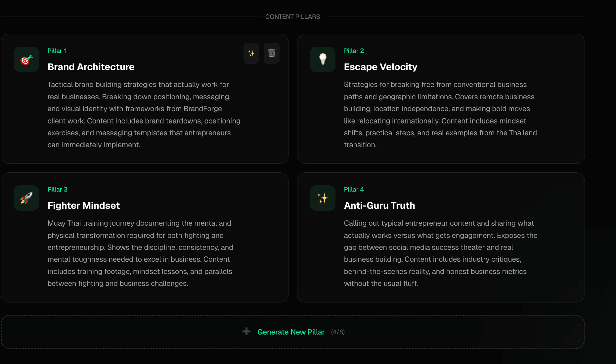
Task: Click the plus icon beside Generate New Pillar
Action: 246,331
